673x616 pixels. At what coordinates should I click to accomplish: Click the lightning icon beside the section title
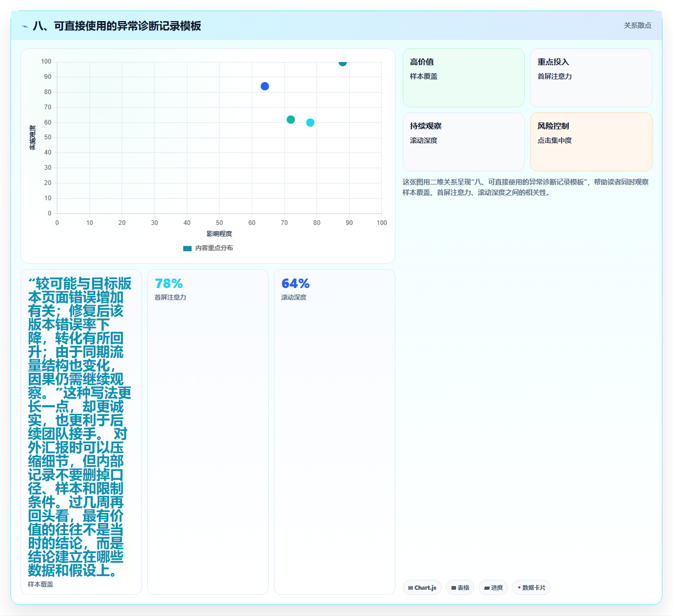(25, 26)
